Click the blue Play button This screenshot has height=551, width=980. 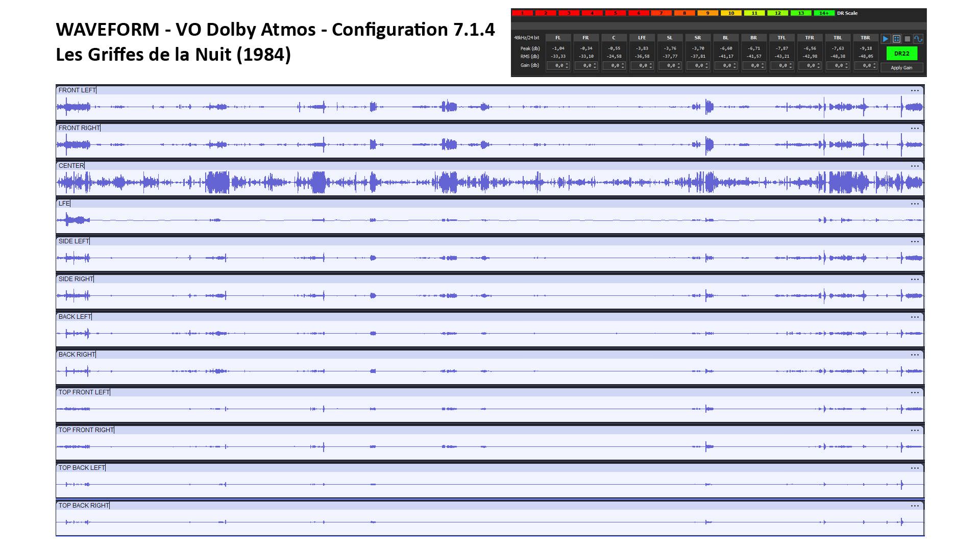(x=886, y=39)
